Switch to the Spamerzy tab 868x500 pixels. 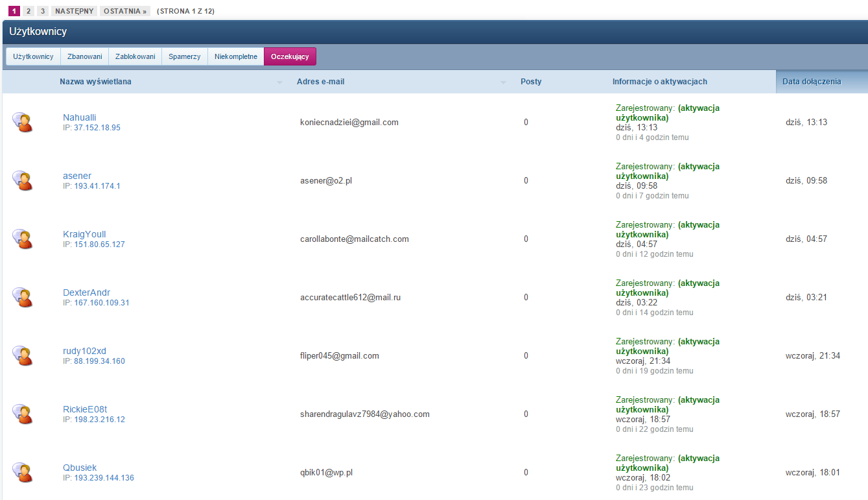tap(184, 56)
